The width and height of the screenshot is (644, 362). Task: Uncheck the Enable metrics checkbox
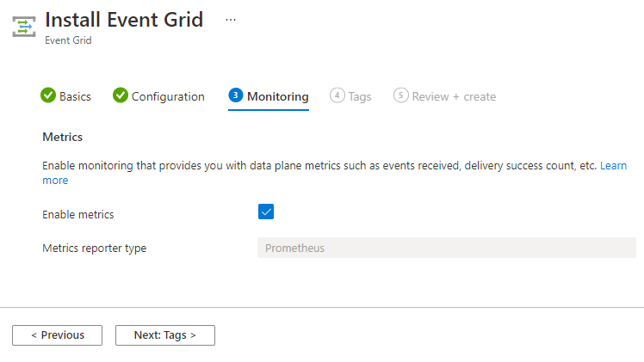pos(266,212)
